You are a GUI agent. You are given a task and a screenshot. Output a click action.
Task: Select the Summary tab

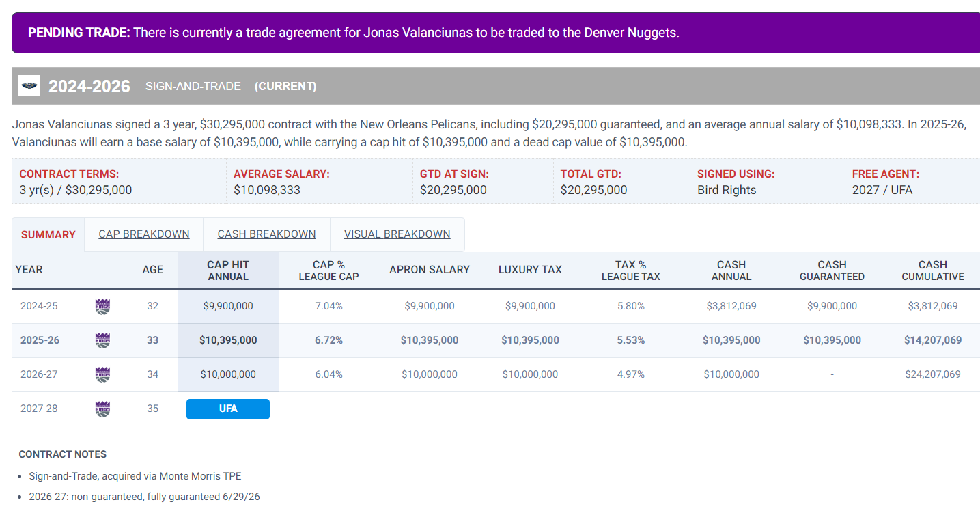[48, 235]
